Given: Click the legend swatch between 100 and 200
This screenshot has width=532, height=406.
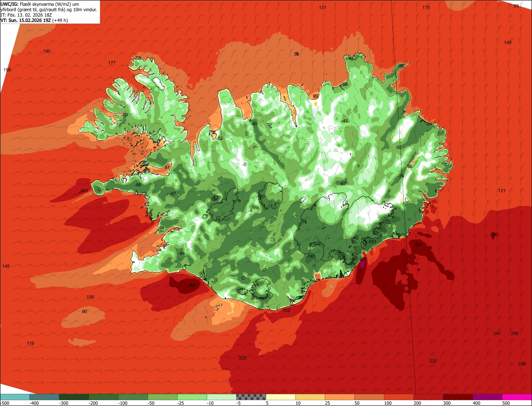Looking at the screenshot, I should click(x=399, y=397).
